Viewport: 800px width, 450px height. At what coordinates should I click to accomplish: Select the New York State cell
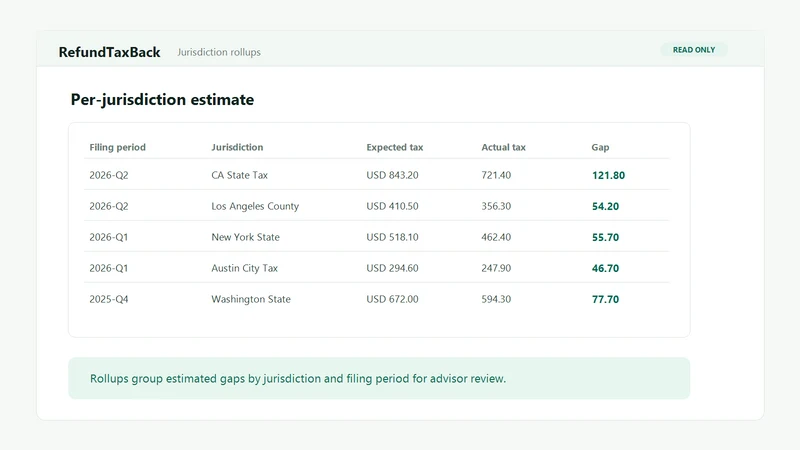(x=245, y=237)
